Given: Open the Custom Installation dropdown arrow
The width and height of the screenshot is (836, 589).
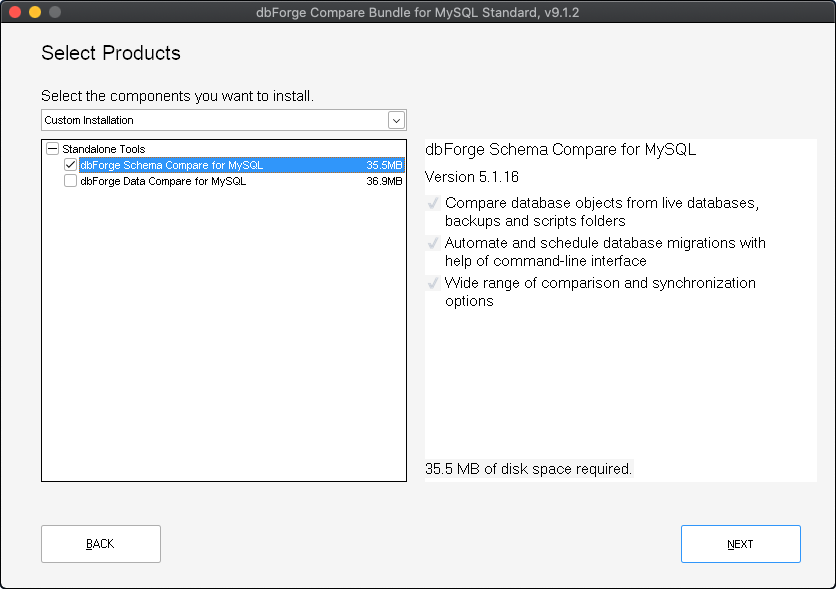Looking at the screenshot, I should tap(396, 120).
